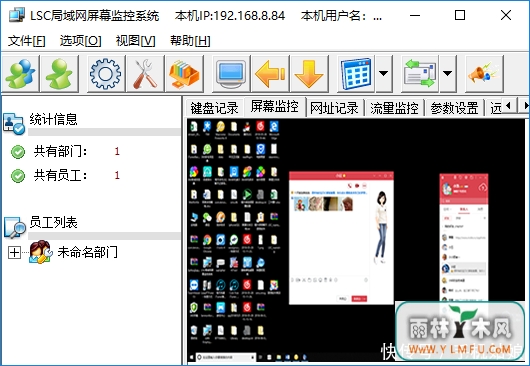The image size is (530, 366).
Task: Click the orange bookshelf toolbar icon
Action: click(x=184, y=74)
